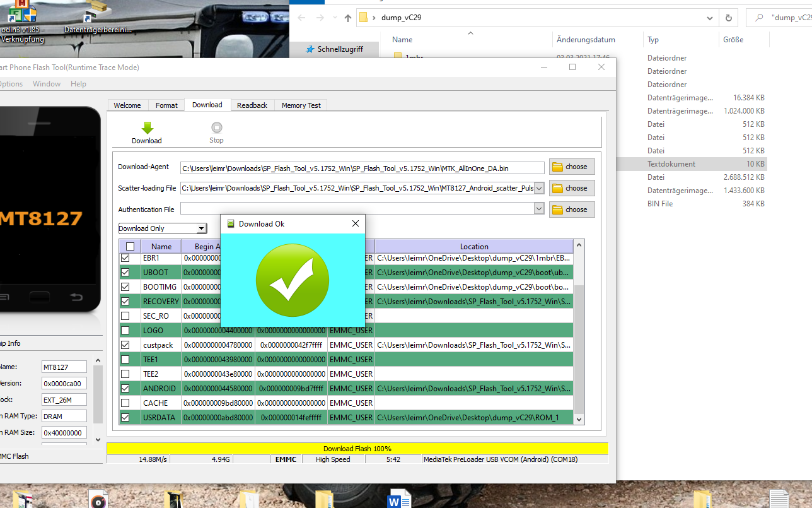812x508 pixels.
Task: Click the back key on the phone image
Action: point(76,297)
